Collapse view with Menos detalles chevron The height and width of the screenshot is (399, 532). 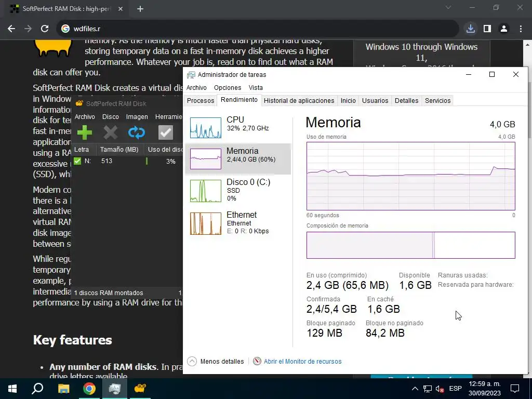pyautogui.click(x=192, y=362)
